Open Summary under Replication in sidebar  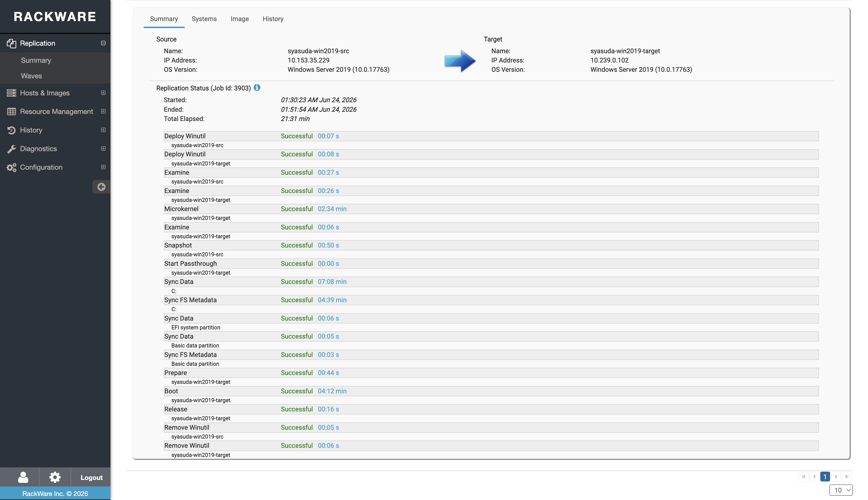(x=36, y=60)
